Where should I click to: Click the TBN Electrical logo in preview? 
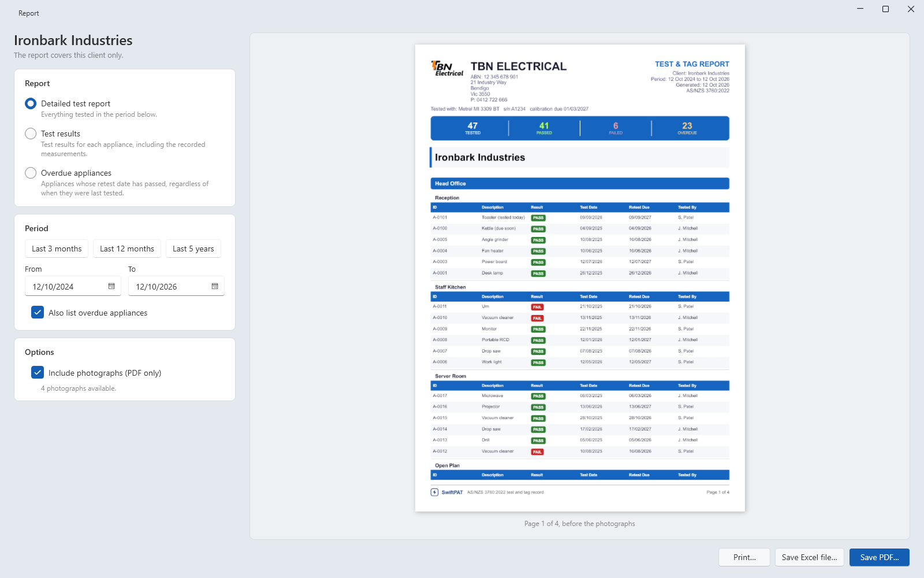pyautogui.click(x=448, y=68)
